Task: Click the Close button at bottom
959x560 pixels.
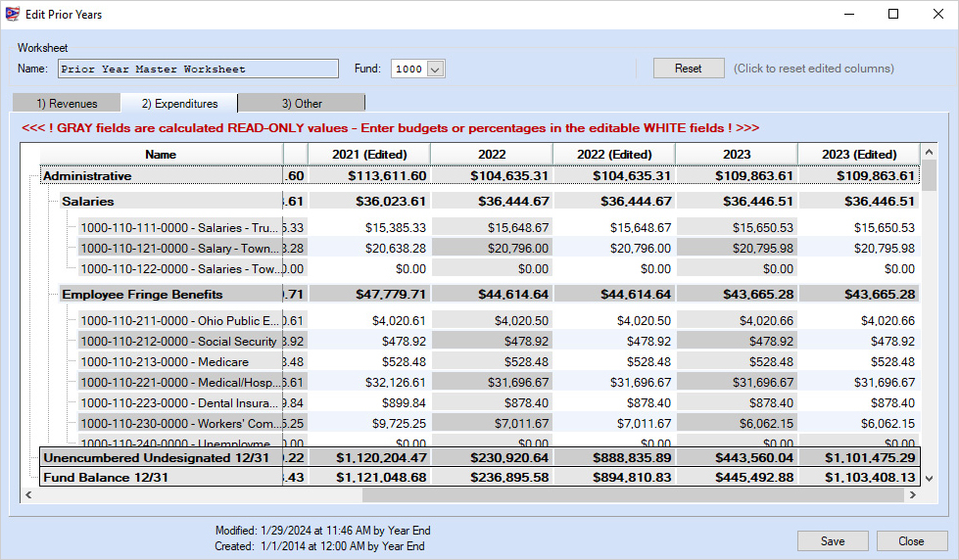Action: tap(911, 541)
